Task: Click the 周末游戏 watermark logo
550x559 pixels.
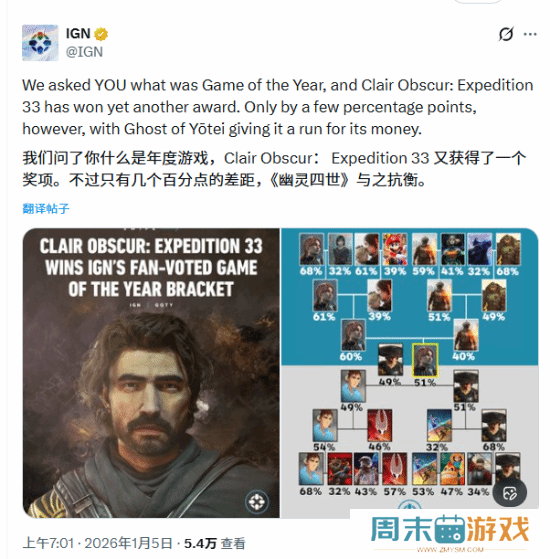Action: click(450, 530)
